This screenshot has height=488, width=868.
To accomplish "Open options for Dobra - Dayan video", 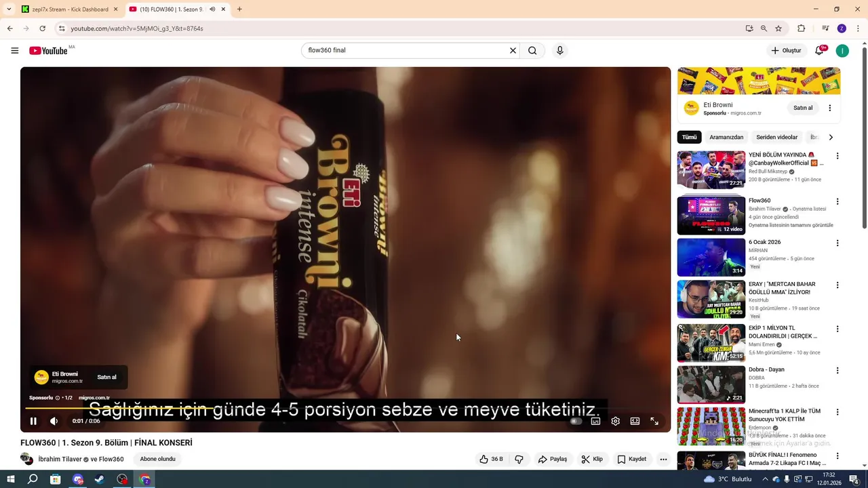I will pyautogui.click(x=837, y=371).
